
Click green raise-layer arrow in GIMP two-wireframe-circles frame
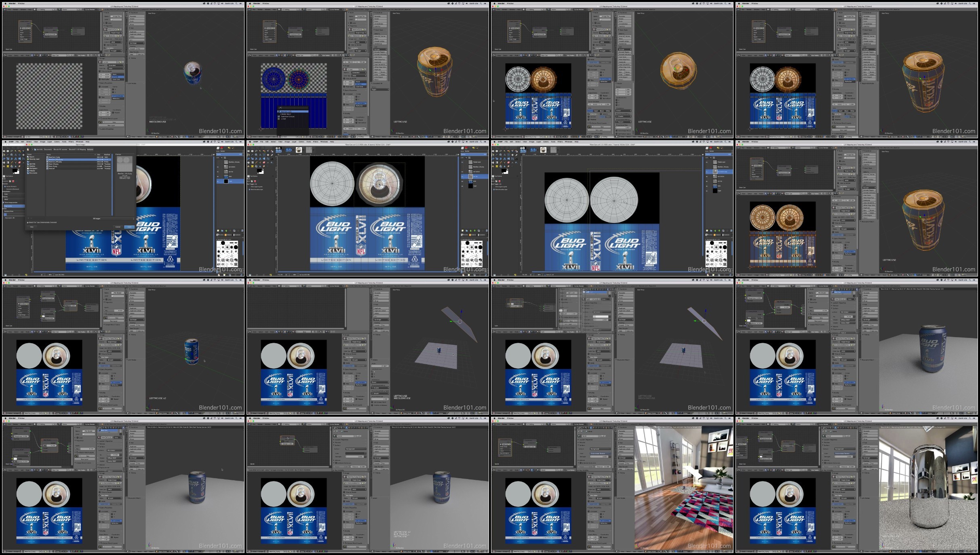click(x=715, y=231)
